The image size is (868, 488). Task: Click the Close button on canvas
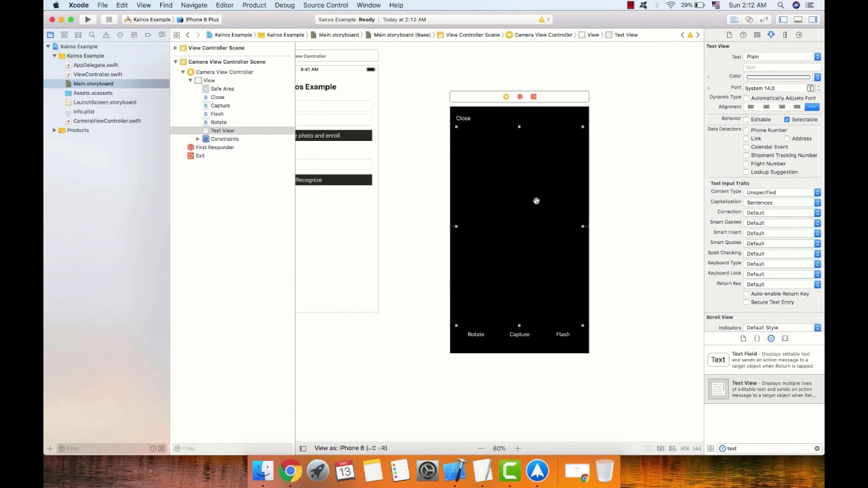click(463, 118)
